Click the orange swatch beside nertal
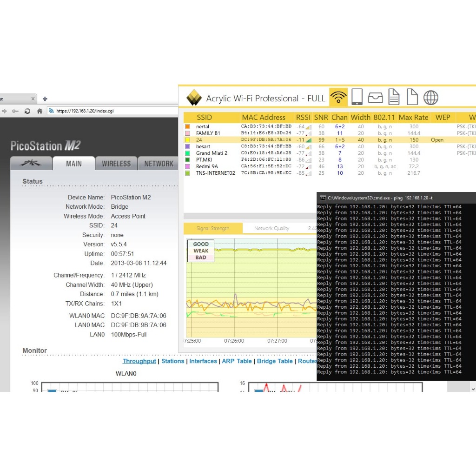 click(x=187, y=126)
